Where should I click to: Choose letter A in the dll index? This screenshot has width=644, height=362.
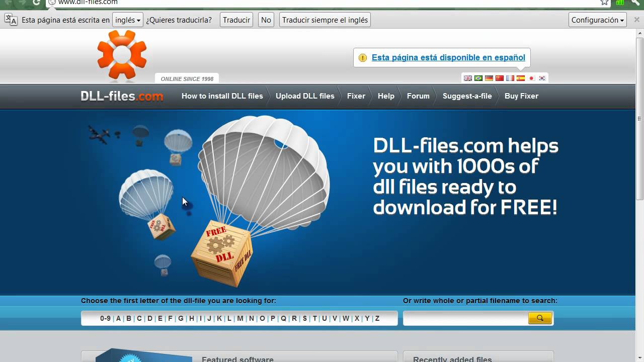pyautogui.click(x=118, y=318)
